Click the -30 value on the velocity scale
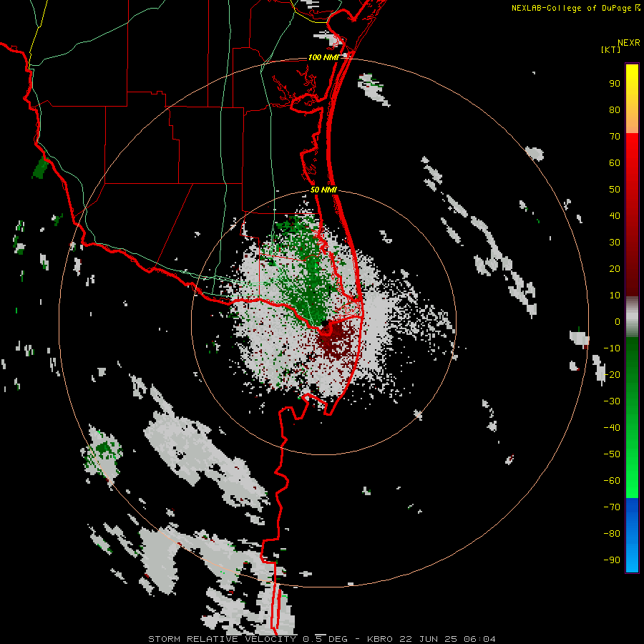This screenshot has width=644, height=644. click(x=612, y=401)
